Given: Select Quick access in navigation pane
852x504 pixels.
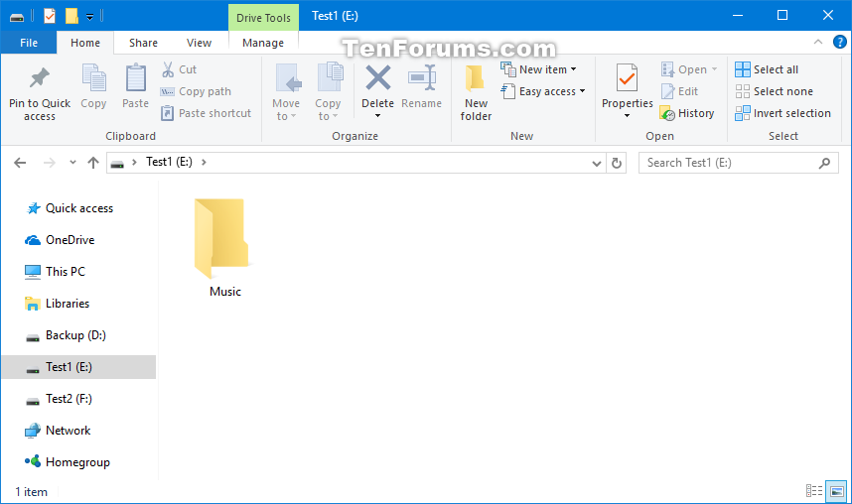Looking at the screenshot, I should click(79, 208).
